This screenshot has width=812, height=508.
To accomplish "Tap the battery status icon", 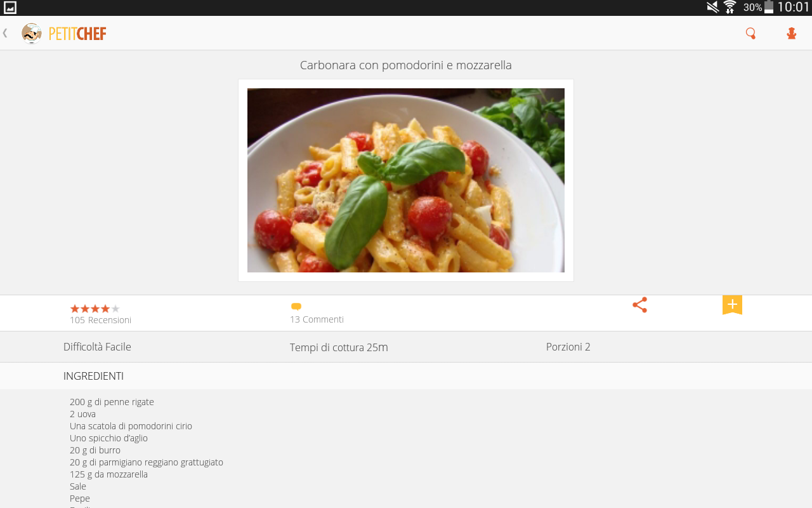I will click(769, 7).
